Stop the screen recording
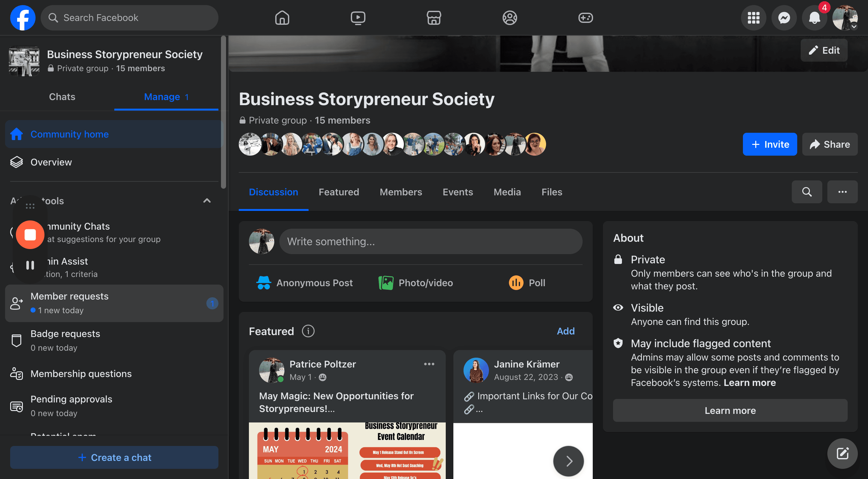This screenshot has height=479, width=868. tap(30, 235)
